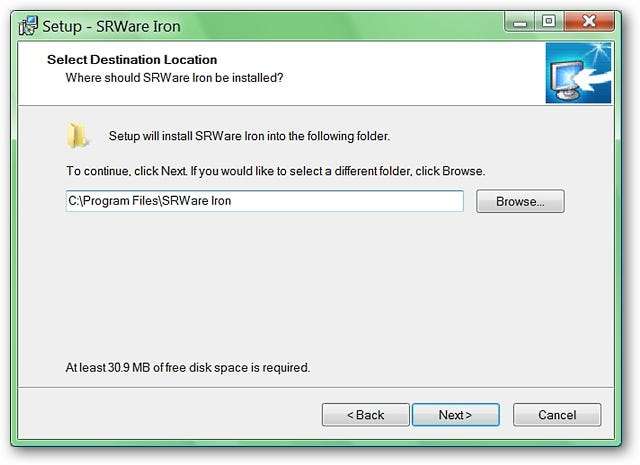Click the "To continue, click Next" instruction
The height and width of the screenshot is (465, 640).
[275, 171]
